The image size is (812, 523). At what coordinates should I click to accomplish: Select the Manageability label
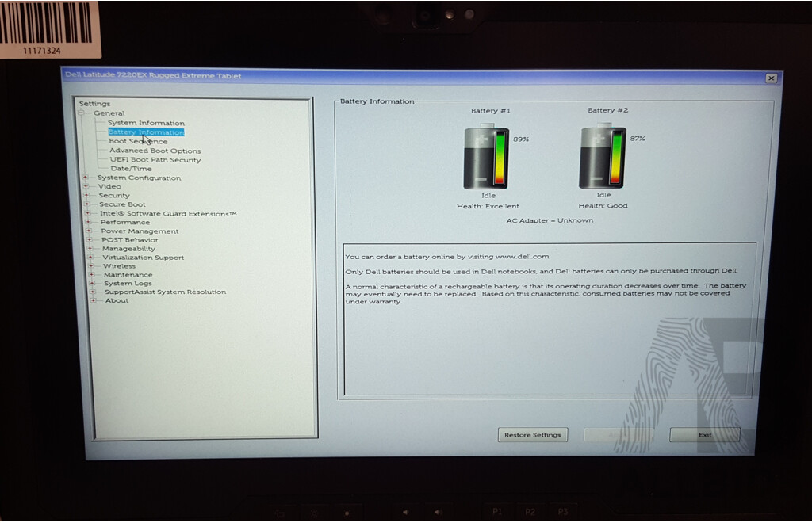tap(128, 249)
